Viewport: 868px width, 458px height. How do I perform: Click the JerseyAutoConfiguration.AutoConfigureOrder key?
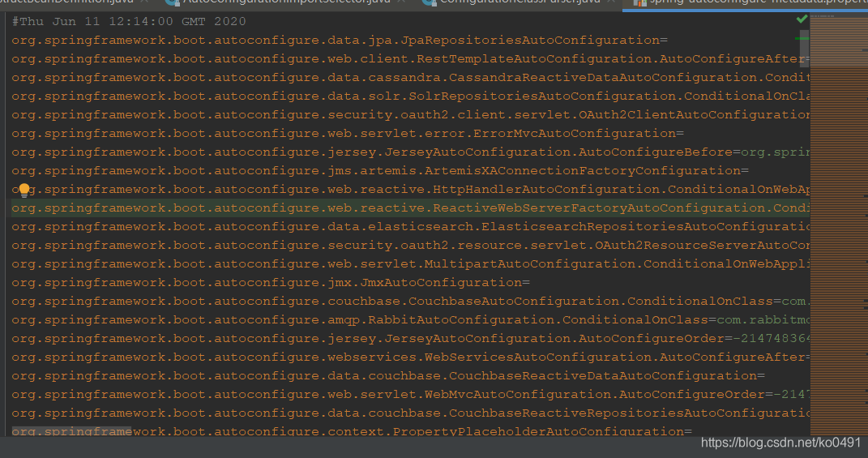(x=368, y=339)
